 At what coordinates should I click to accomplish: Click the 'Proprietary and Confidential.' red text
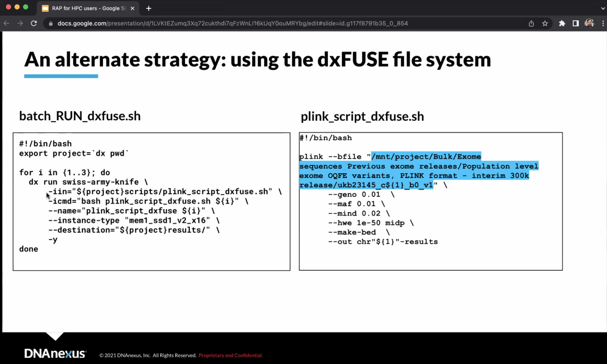(x=231, y=355)
